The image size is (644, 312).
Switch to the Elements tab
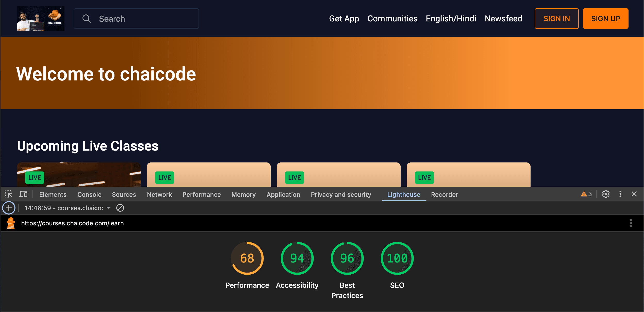[x=53, y=194]
